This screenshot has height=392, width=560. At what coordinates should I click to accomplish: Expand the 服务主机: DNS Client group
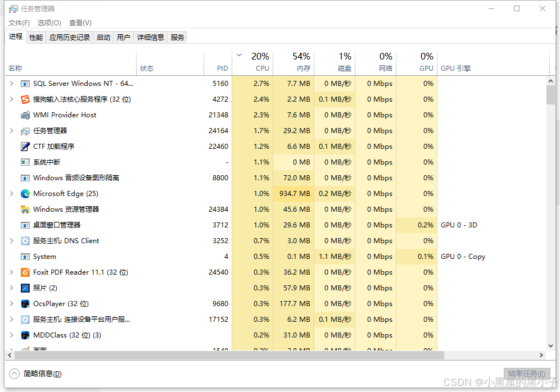11,241
